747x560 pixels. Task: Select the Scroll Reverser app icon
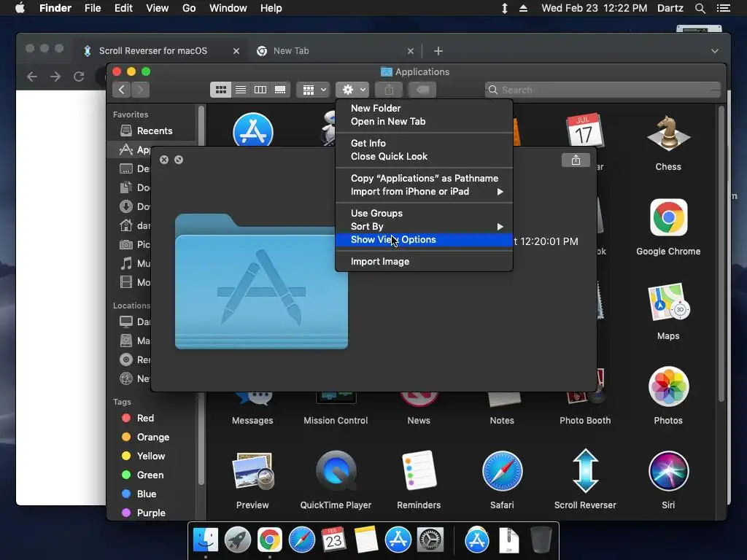pos(585,472)
